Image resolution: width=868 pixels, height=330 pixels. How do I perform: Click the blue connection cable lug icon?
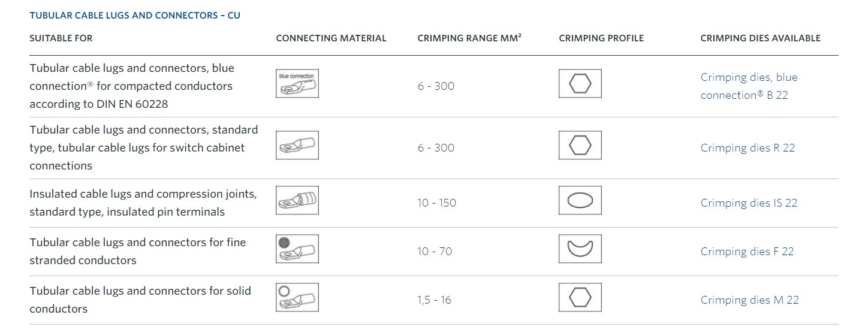click(297, 84)
